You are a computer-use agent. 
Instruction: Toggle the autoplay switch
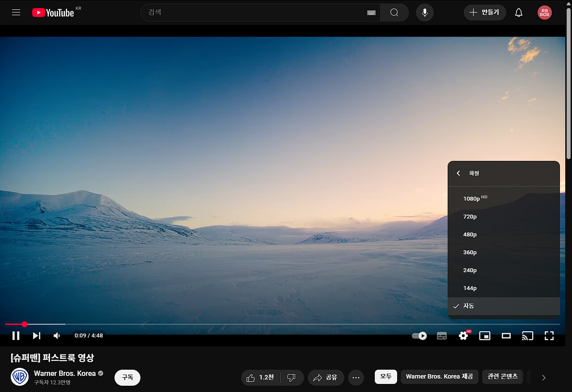point(419,336)
